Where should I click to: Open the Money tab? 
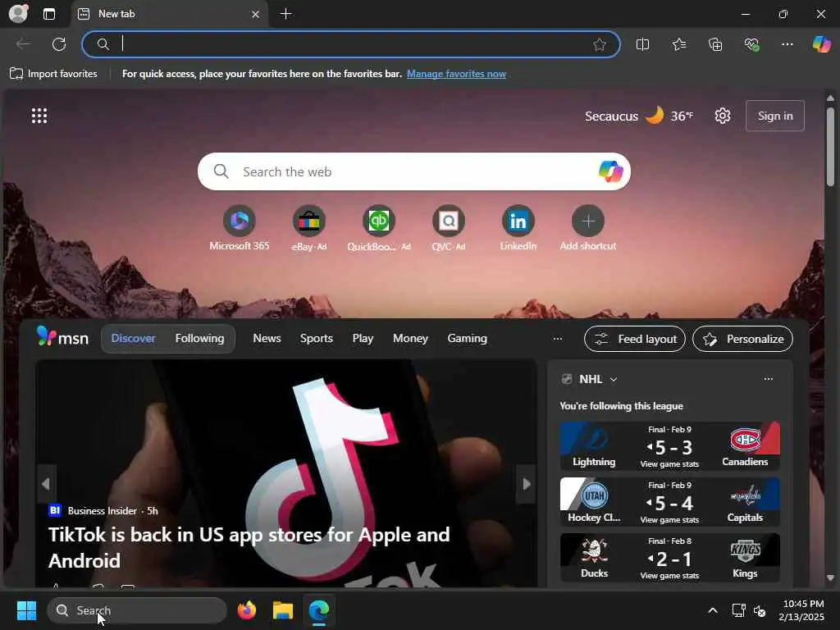pos(410,339)
